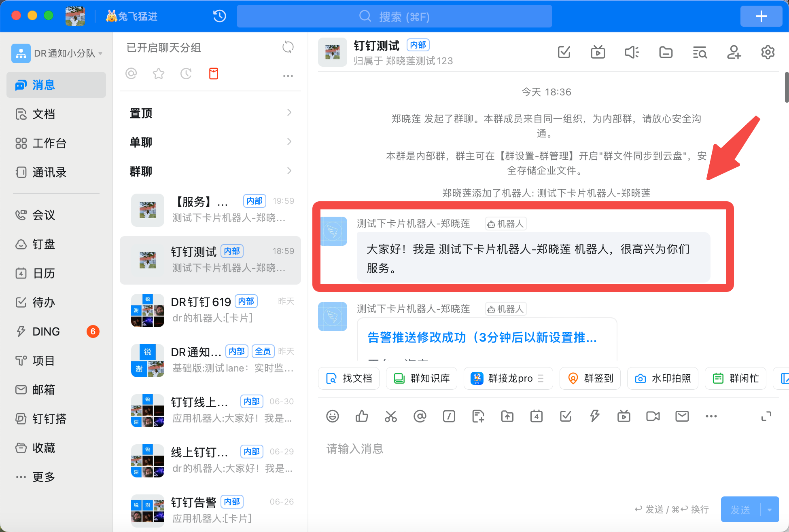Viewport: 789px width, 532px height.
Task: Click the envelope mail icon in input toolbar
Action: [682, 416]
